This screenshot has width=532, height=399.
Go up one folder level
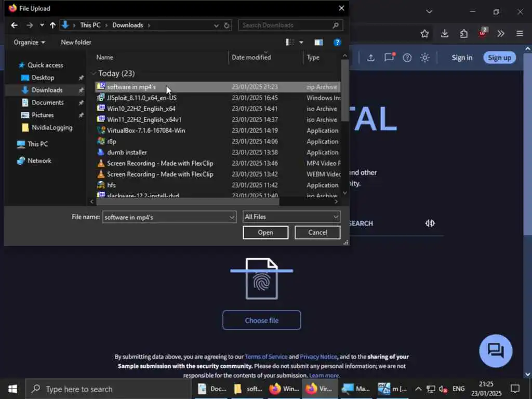[52, 25]
